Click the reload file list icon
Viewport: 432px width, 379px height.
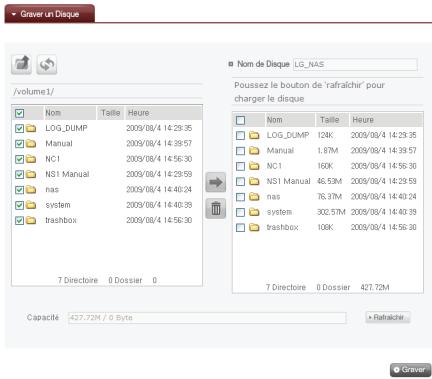(47, 64)
